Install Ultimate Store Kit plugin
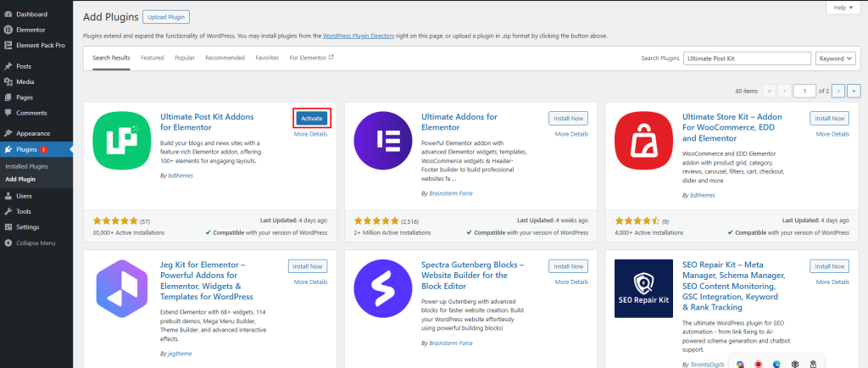Image resolution: width=868 pixels, height=368 pixels. tap(829, 118)
